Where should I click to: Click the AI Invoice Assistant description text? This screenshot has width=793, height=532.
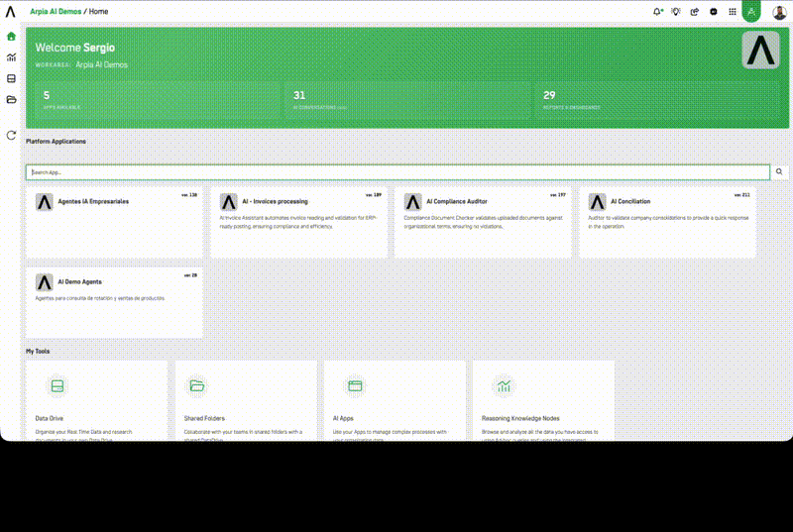coord(298,222)
